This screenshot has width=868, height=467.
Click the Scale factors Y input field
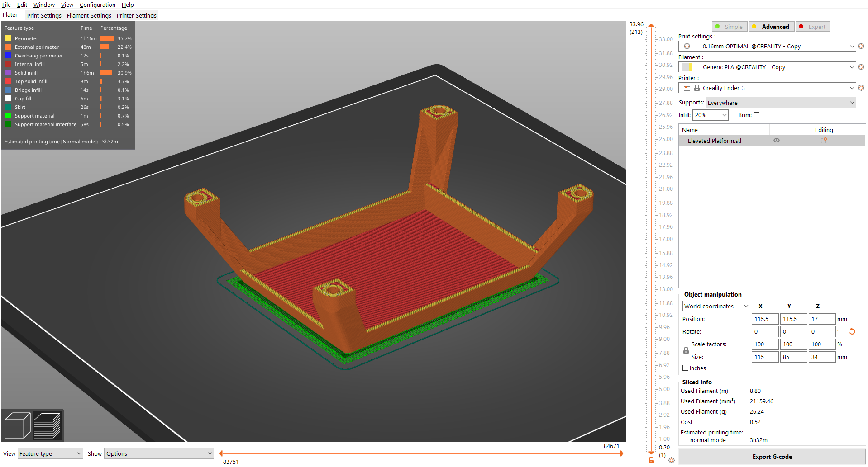[793, 344]
